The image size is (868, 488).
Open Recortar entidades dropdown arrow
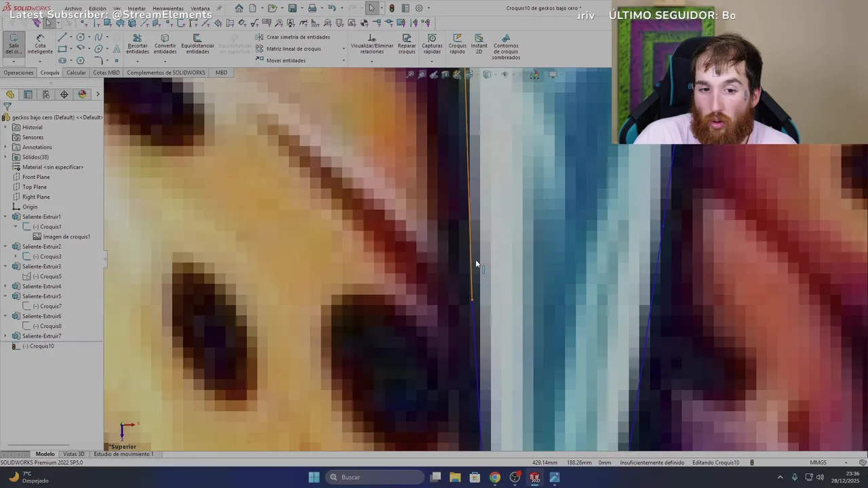pos(138,62)
